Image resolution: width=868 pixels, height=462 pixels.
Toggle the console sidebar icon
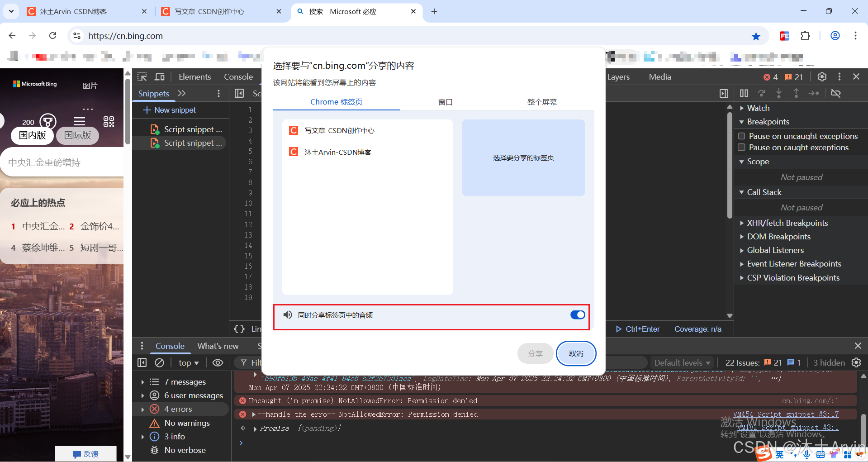(142, 362)
